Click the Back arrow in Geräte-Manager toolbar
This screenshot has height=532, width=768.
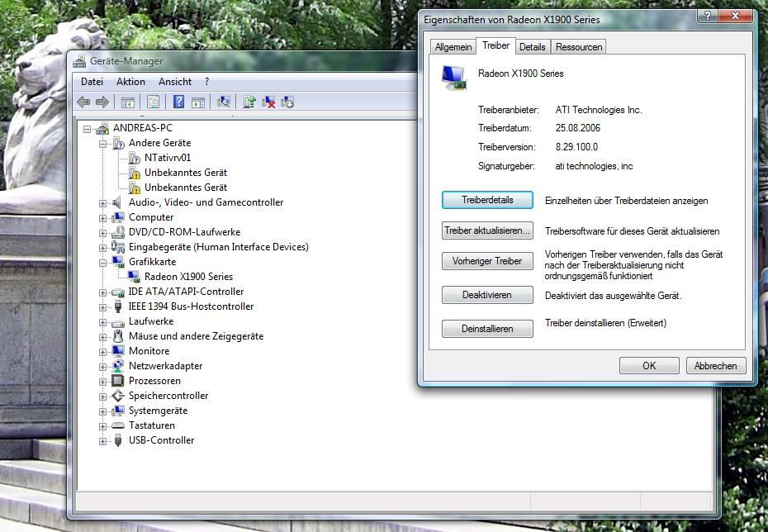pos(83,102)
